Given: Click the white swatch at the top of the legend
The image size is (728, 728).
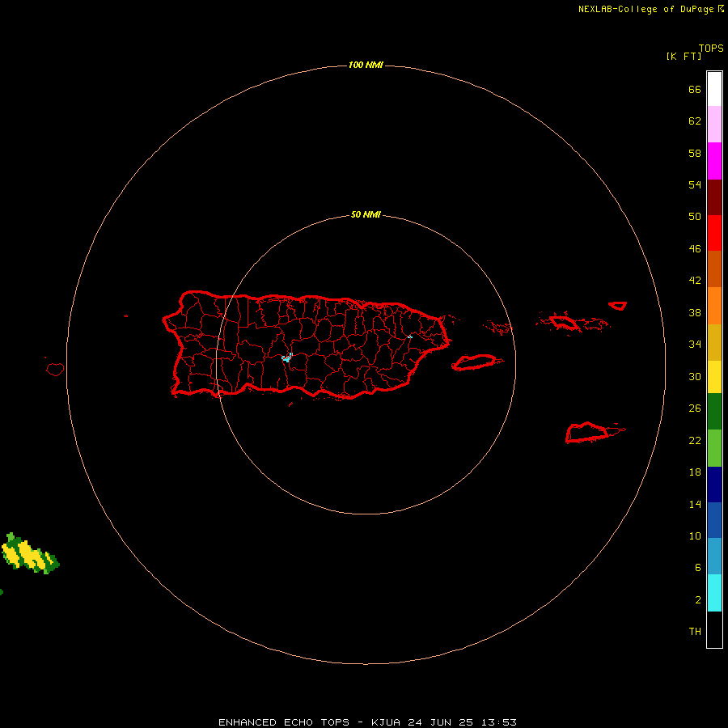Looking at the screenshot, I should [714, 89].
